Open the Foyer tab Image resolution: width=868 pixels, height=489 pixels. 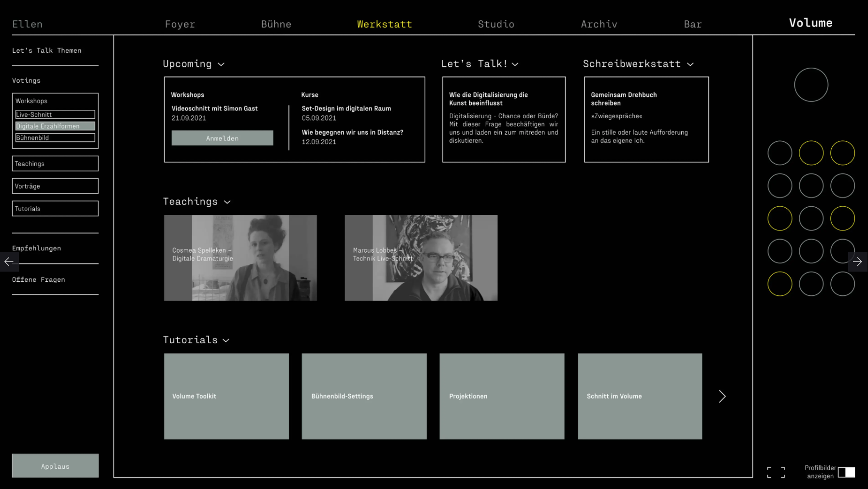click(180, 24)
